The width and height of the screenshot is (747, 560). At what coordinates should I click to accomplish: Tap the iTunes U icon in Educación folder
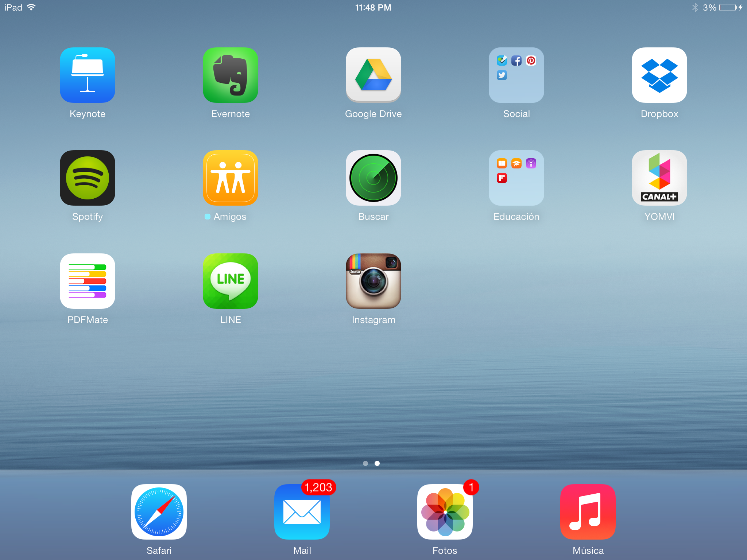(516, 163)
